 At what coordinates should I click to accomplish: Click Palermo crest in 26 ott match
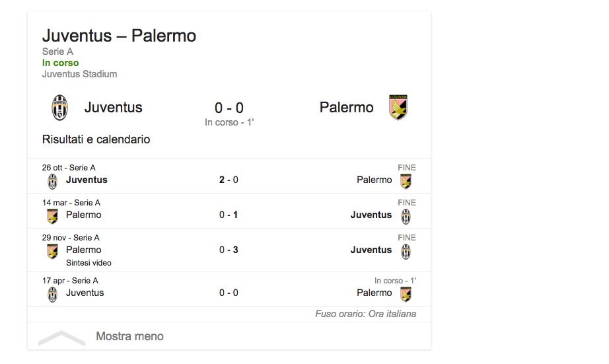click(x=406, y=181)
